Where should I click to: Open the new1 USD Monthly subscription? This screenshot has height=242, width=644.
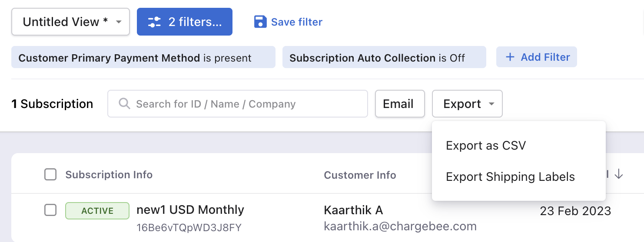[x=190, y=210]
